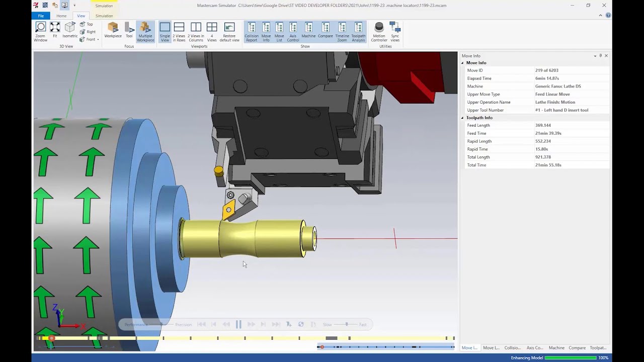The height and width of the screenshot is (362, 644).
Task: Choose the Single View viewport layout
Action: pos(165,32)
